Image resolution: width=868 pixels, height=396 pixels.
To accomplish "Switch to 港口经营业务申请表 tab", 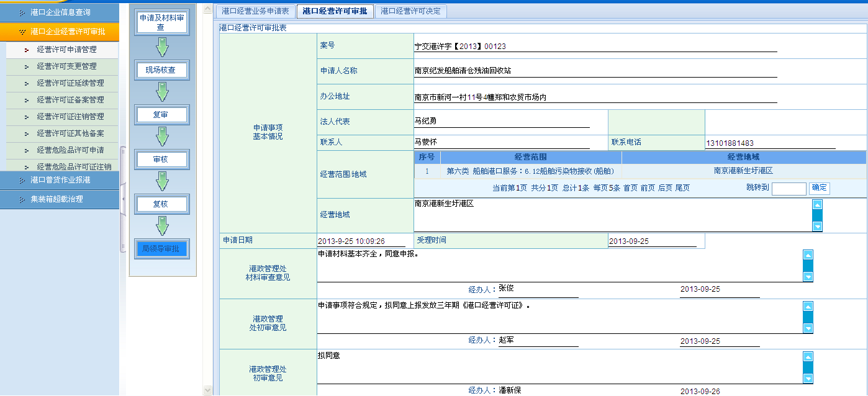I will (255, 11).
